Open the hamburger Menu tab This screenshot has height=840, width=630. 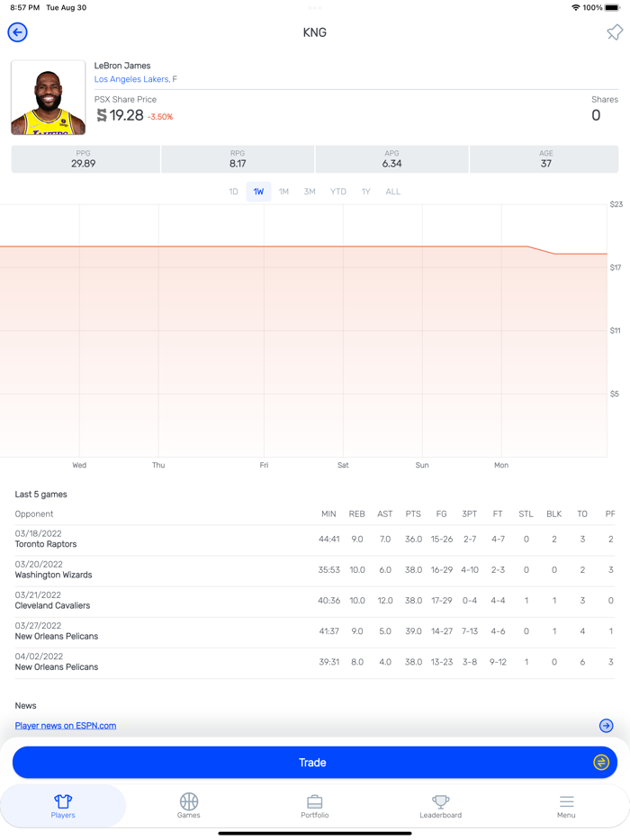coord(566,806)
